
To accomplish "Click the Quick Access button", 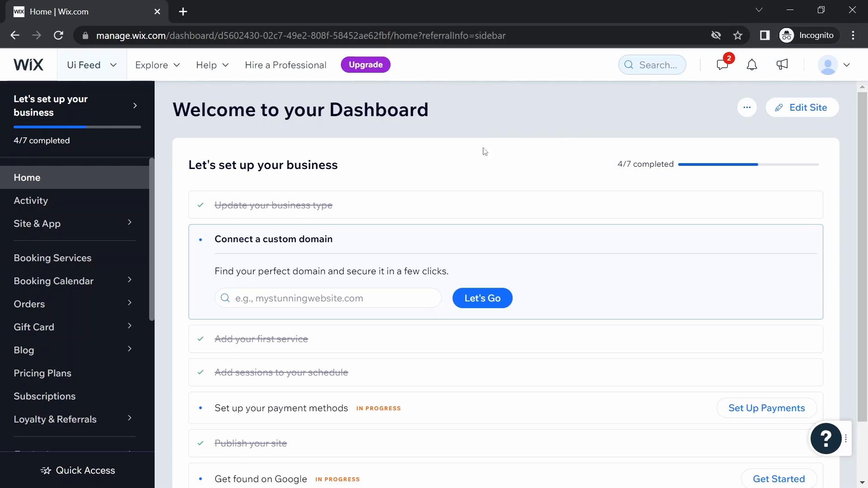I will point(77,470).
